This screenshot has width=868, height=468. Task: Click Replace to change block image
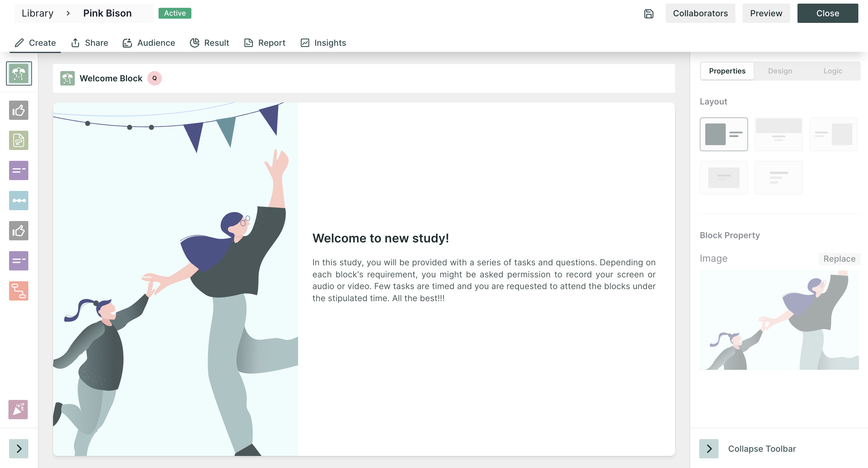(x=839, y=259)
